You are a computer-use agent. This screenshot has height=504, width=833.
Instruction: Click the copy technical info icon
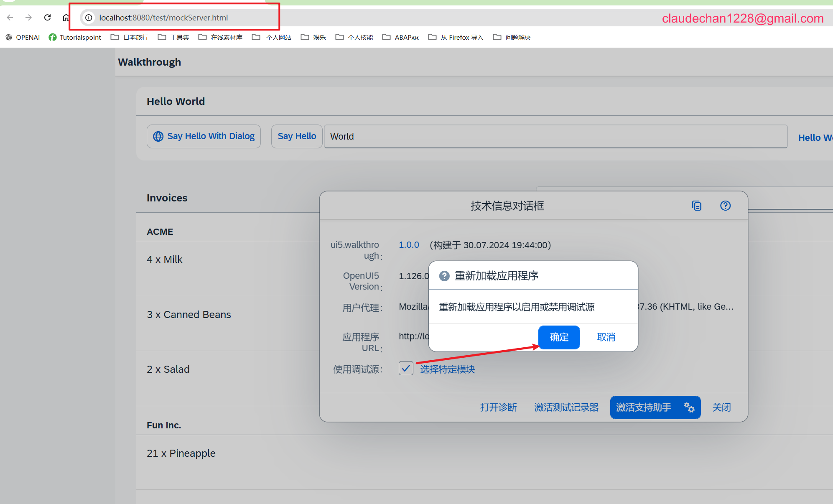(696, 206)
